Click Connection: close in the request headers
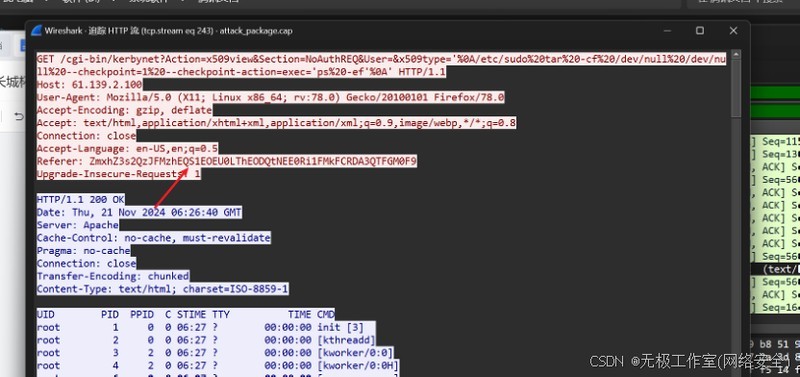Image resolution: width=800 pixels, height=377 pixels. pyautogui.click(x=86, y=136)
